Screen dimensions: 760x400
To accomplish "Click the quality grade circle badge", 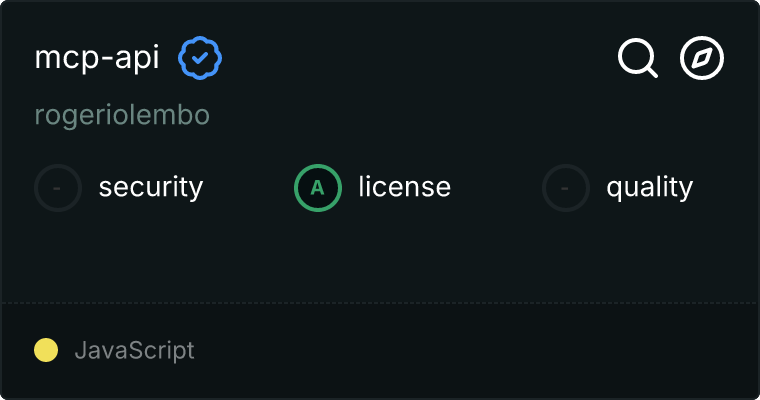I will pyautogui.click(x=566, y=187).
